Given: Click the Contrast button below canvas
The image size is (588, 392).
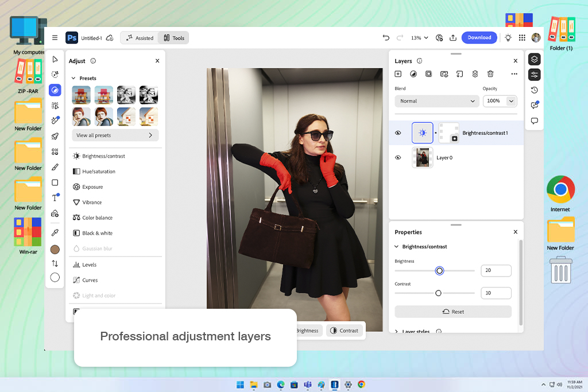Looking at the screenshot, I should click(345, 331).
